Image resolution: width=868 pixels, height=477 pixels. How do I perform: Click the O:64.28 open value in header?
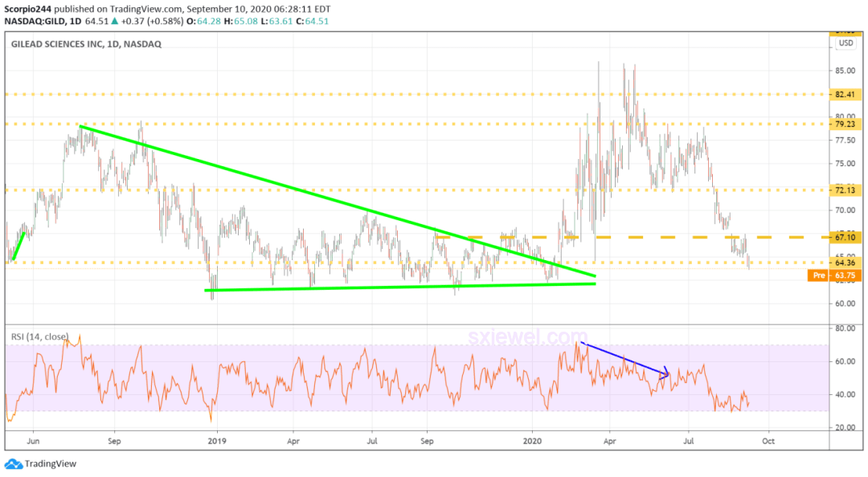click(203, 21)
